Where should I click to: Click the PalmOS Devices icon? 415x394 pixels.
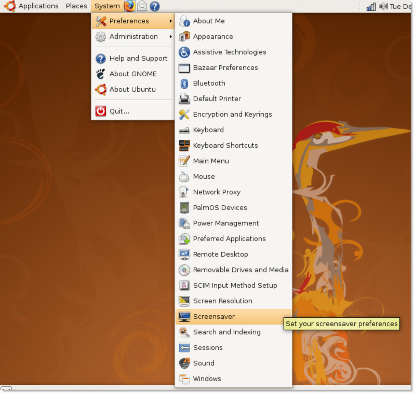pyautogui.click(x=184, y=208)
